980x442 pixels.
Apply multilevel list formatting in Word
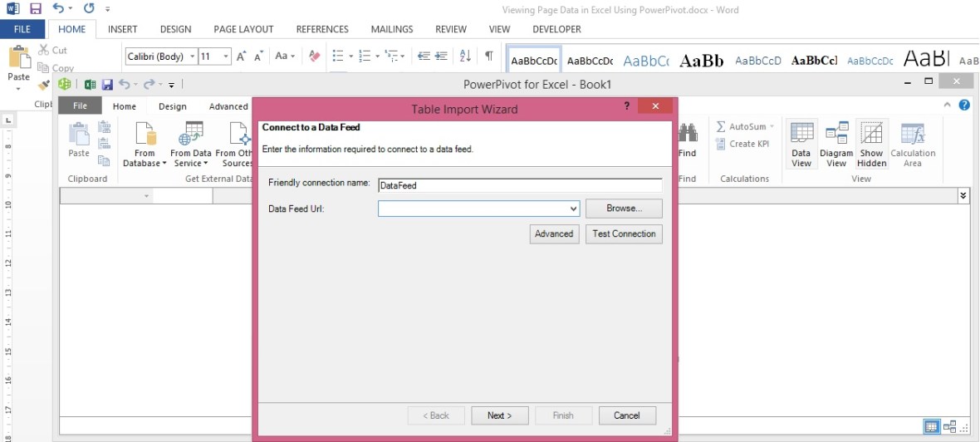pos(392,56)
